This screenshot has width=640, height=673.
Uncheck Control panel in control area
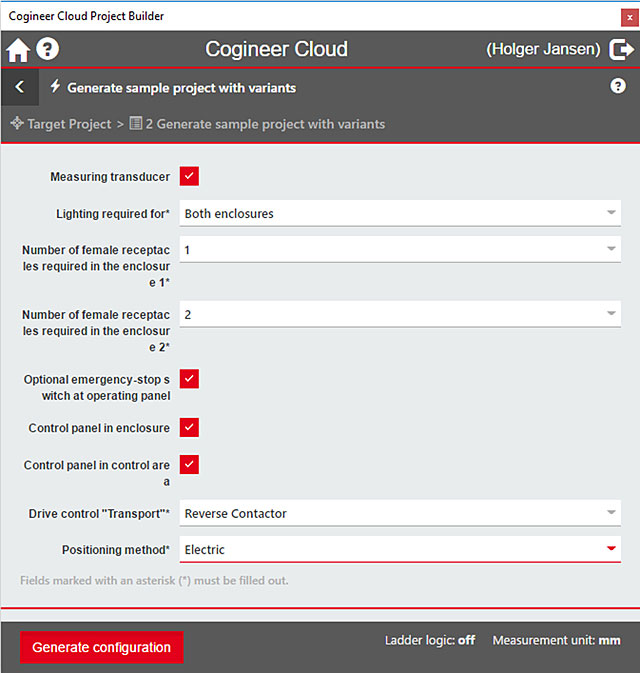pos(189,464)
